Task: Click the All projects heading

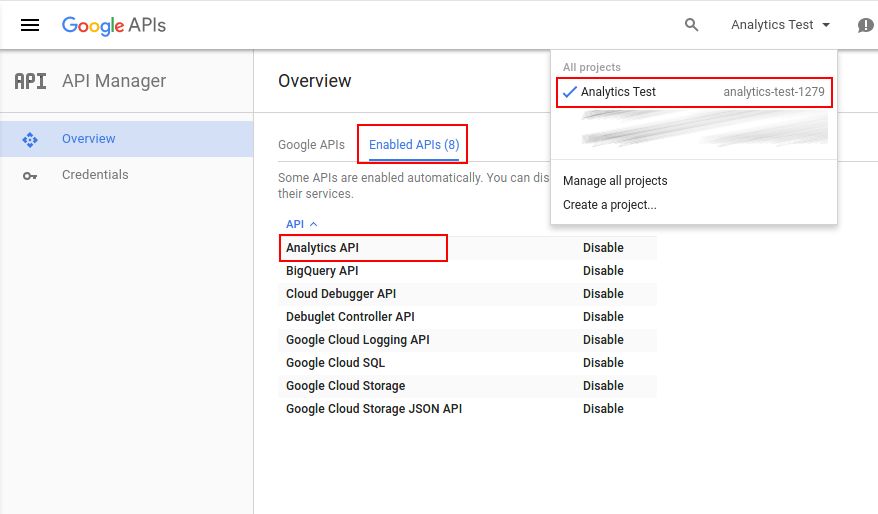Action: (592, 67)
